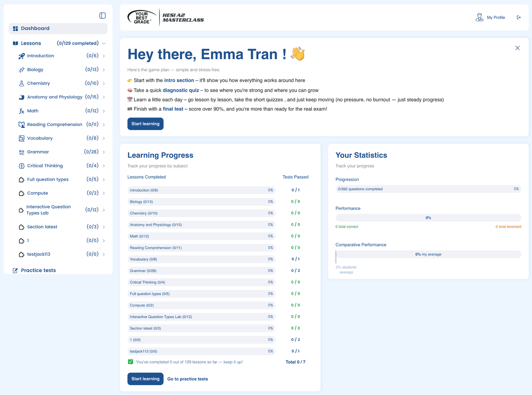Expand the Vocabulary section arrow
532x395 pixels.
pyautogui.click(x=104, y=138)
